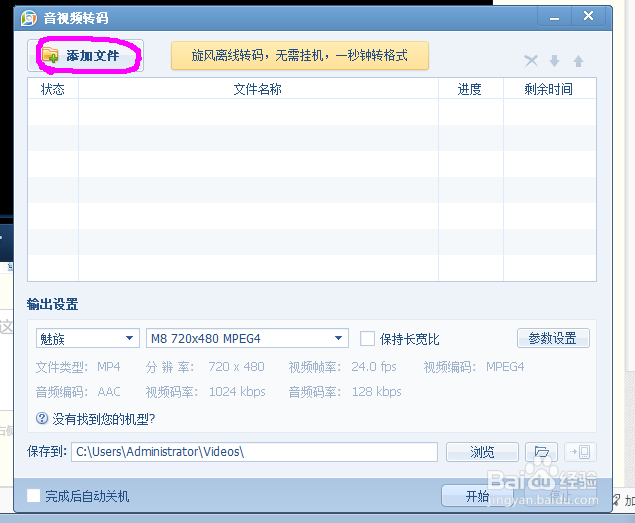Click the 状态 column header
The width and height of the screenshot is (635, 523).
pos(53,89)
